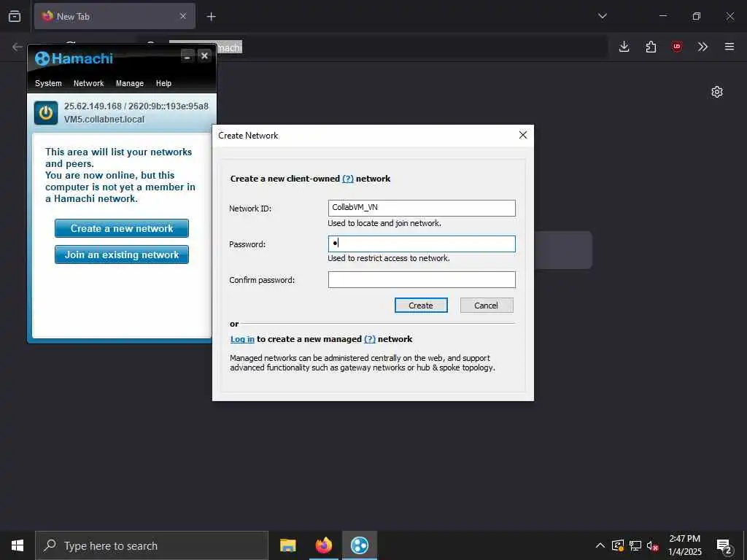Open the Firefox application menu
Image resolution: width=747 pixels, height=560 pixels.
click(729, 47)
